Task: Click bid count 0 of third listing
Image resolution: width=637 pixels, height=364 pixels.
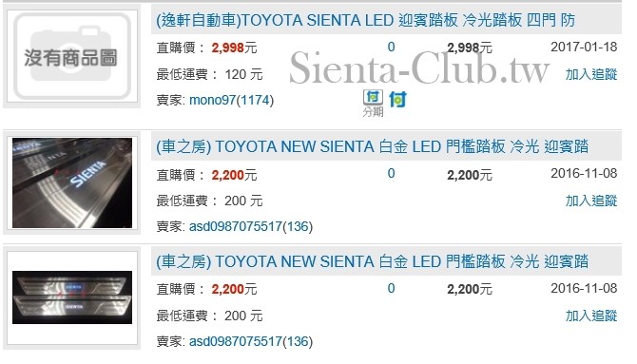Action: pos(391,288)
